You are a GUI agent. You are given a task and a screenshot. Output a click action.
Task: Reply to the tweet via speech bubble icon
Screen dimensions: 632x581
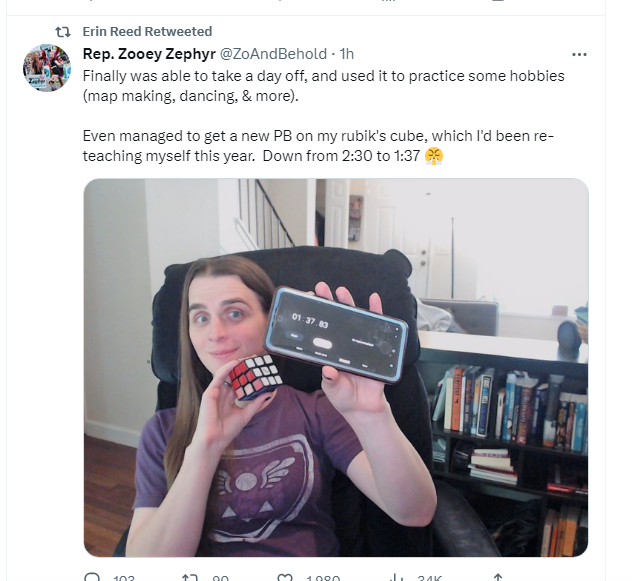tap(92, 577)
